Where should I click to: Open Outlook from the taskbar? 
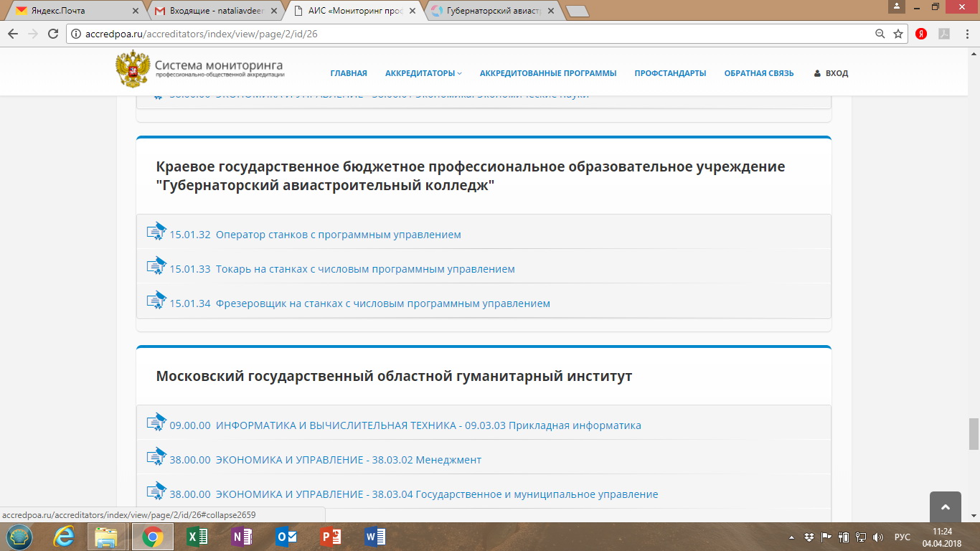tap(286, 537)
